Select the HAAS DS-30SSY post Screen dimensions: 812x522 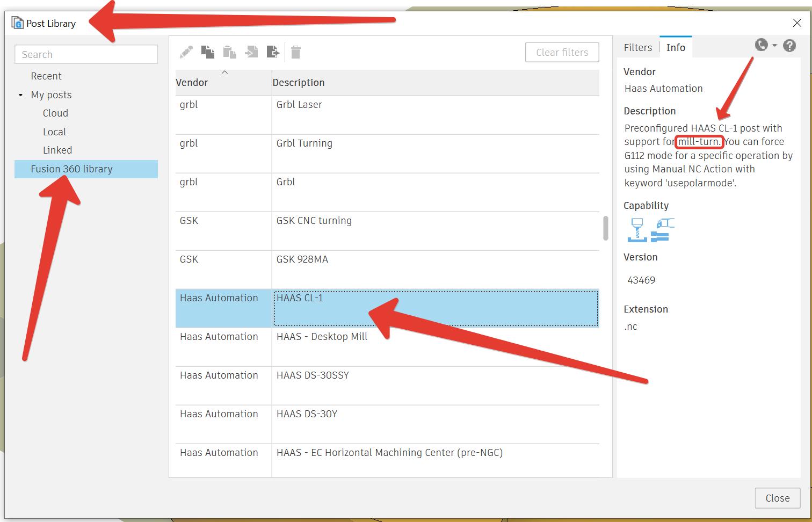pos(436,386)
